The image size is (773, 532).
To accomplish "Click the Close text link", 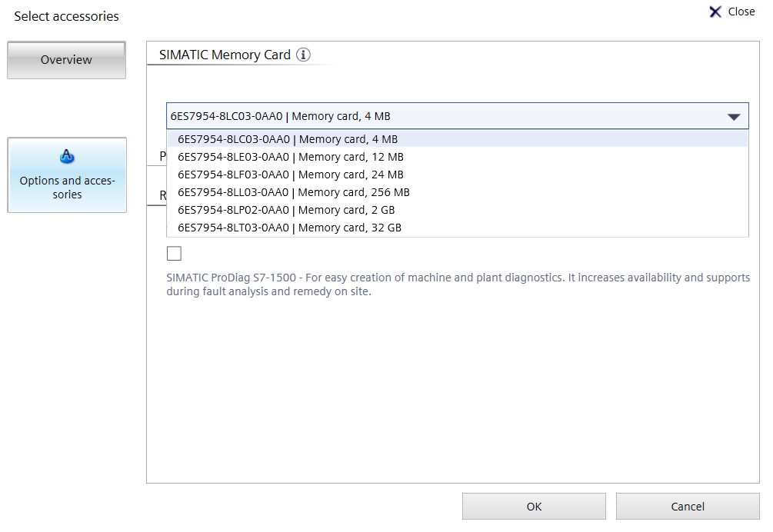I will pos(741,12).
